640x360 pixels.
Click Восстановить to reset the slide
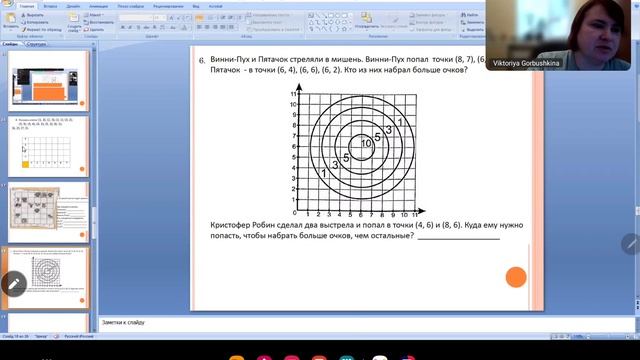point(99,22)
